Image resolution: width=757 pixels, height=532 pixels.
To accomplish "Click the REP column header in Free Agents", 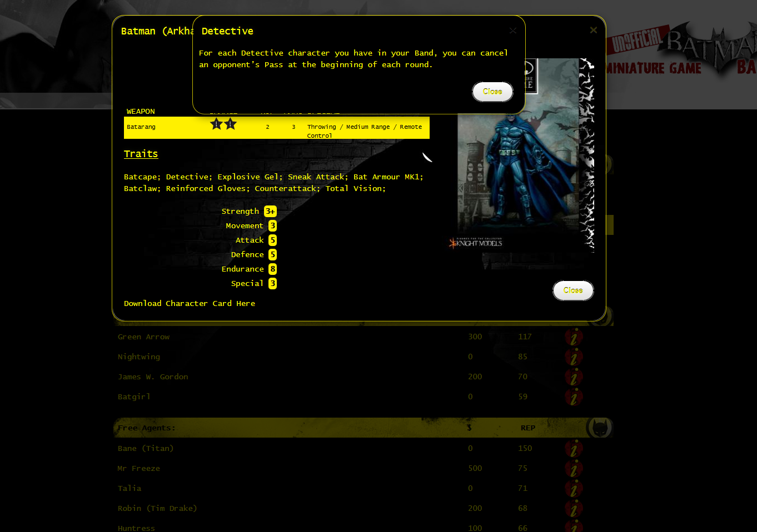I will click(x=528, y=428).
